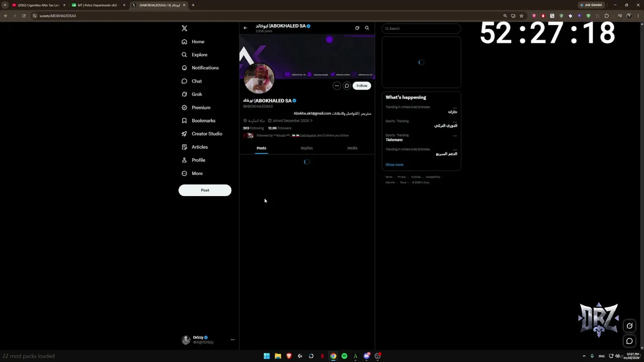Image resolution: width=644 pixels, height=362 pixels.
Task: Open the Bookmarks icon in the sidebar
Action: [184, 121]
